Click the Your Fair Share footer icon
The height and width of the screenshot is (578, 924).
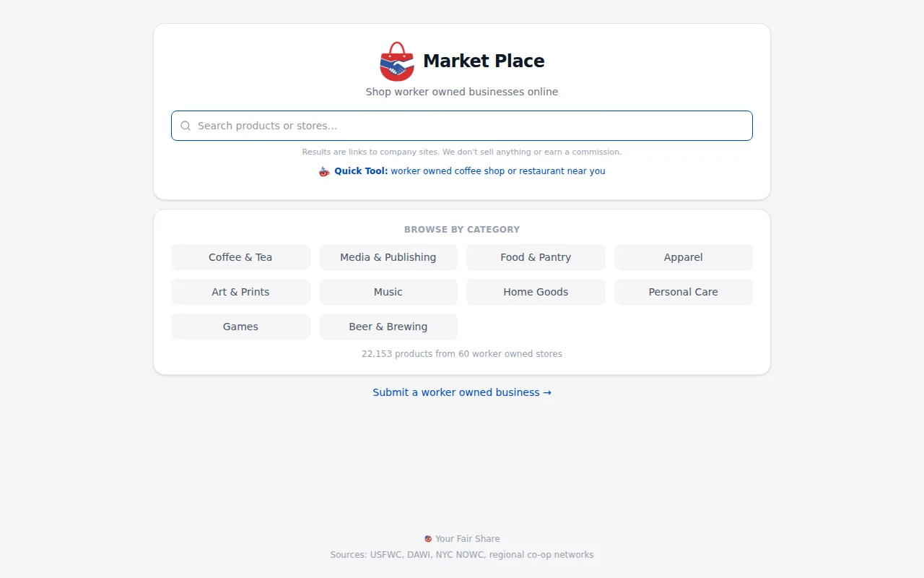tap(428, 539)
